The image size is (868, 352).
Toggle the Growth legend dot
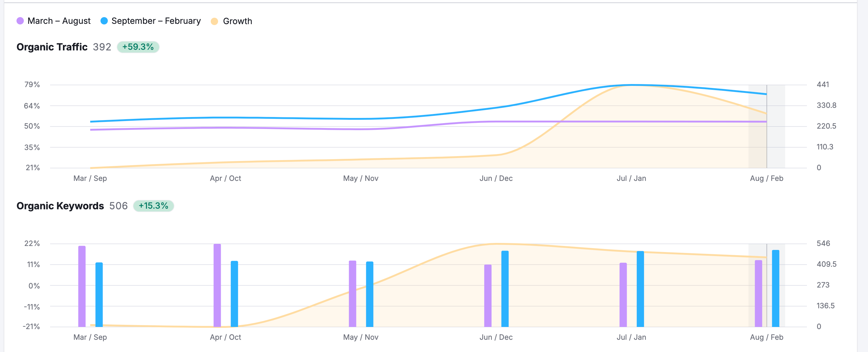click(x=214, y=21)
